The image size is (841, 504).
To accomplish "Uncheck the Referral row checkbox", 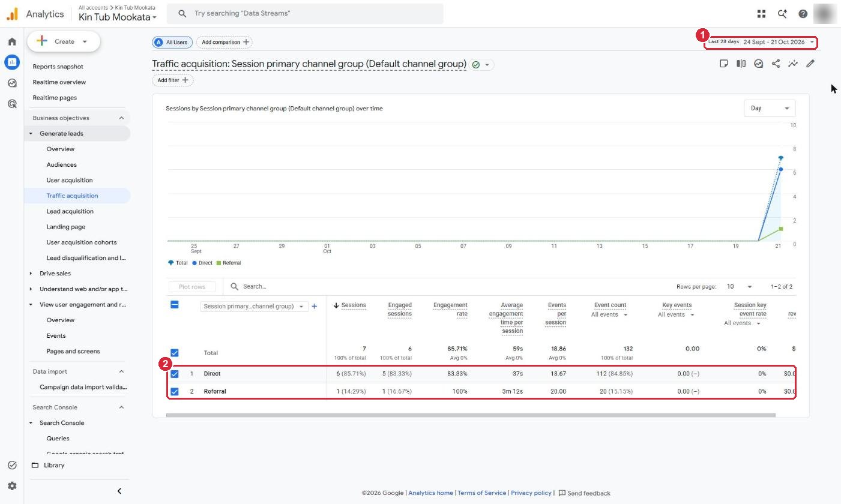I will 175,392.
